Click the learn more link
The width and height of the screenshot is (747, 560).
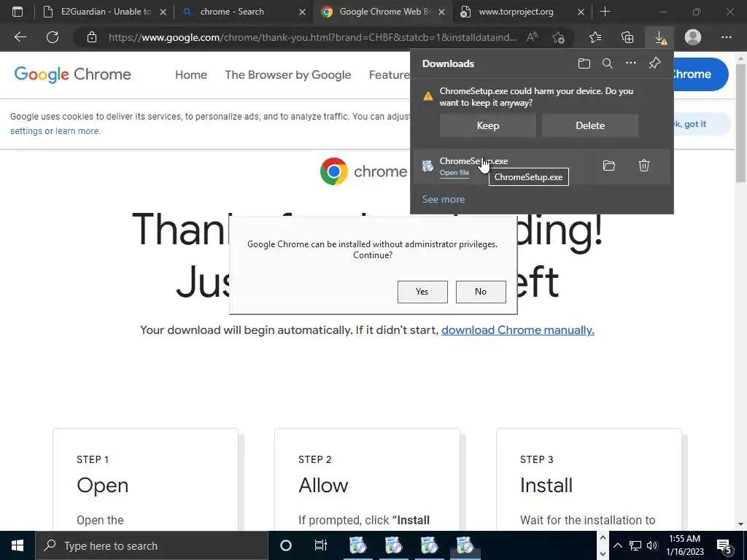pyautogui.click(x=77, y=131)
